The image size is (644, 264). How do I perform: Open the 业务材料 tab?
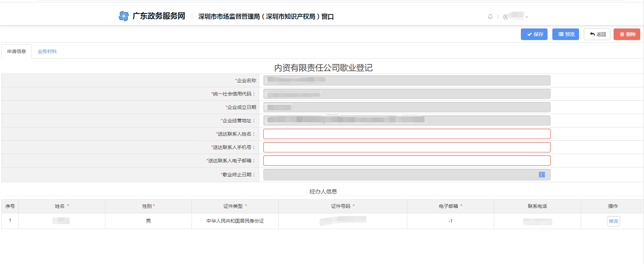tap(47, 51)
